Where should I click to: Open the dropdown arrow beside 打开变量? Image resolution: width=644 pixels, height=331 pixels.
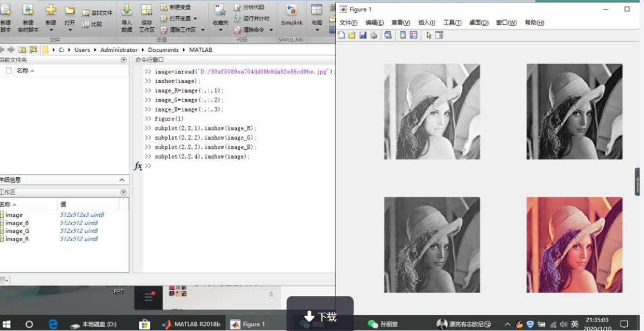[x=195, y=18]
